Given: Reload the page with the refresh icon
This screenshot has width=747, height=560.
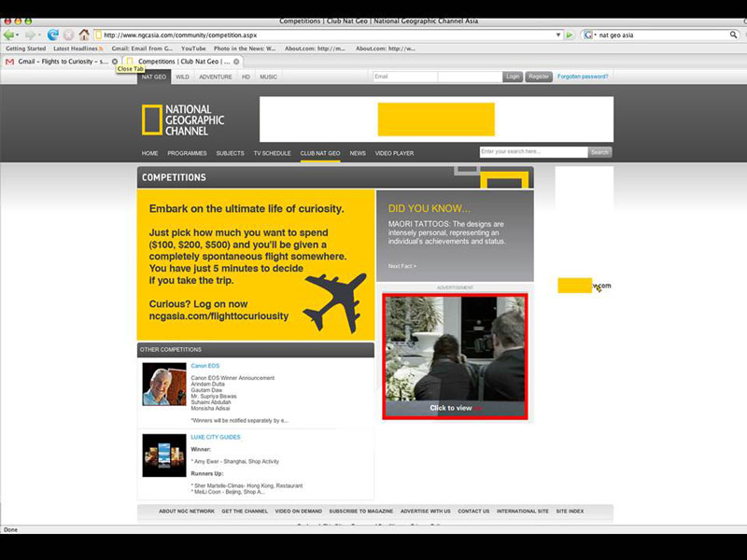Looking at the screenshot, I should pos(53,35).
